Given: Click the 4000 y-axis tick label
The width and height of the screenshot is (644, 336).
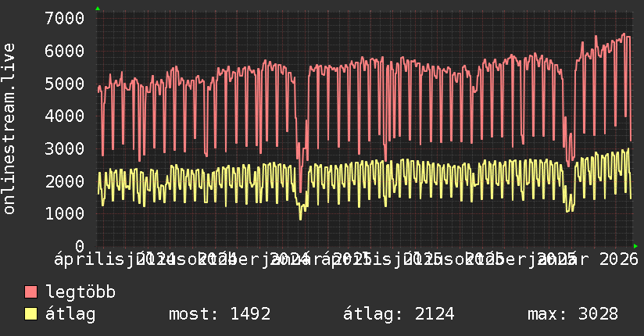Looking at the screenshot, I should (65, 116).
